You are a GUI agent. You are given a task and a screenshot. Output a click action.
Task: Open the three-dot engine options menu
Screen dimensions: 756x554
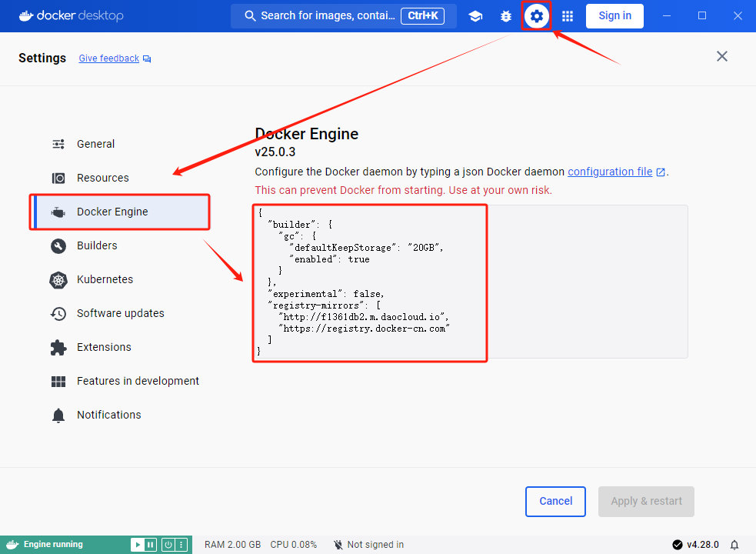pos(182,545)
